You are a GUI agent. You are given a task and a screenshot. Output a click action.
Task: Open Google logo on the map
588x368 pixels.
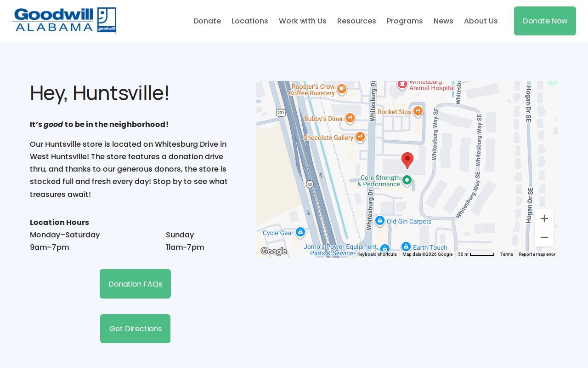coord(274,251)
